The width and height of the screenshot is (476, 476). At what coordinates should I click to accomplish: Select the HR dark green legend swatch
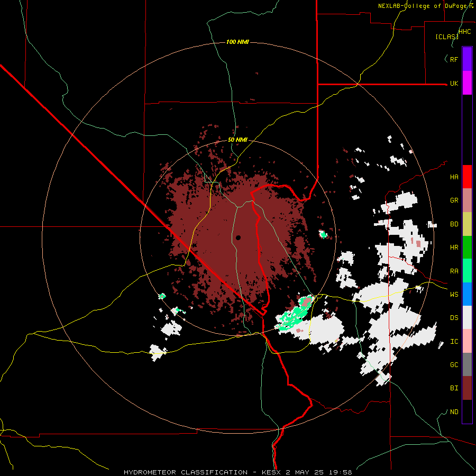pyautogui.click(x=467, y=248)
